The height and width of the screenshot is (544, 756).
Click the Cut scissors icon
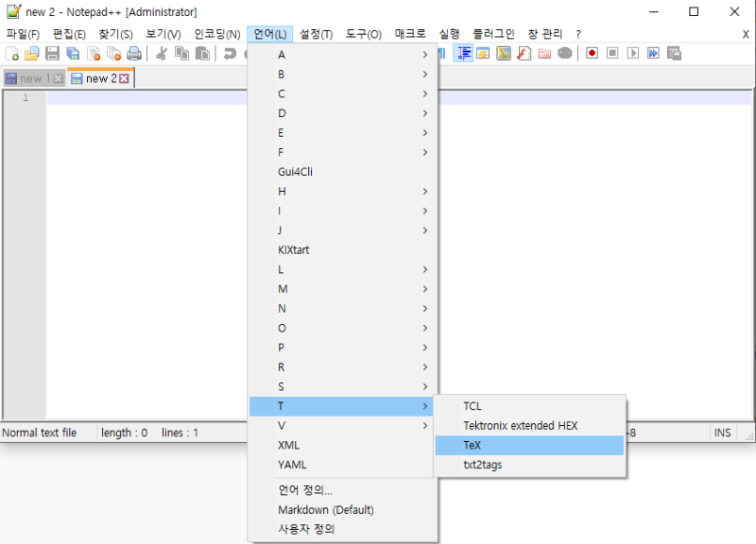click(160, 54)
